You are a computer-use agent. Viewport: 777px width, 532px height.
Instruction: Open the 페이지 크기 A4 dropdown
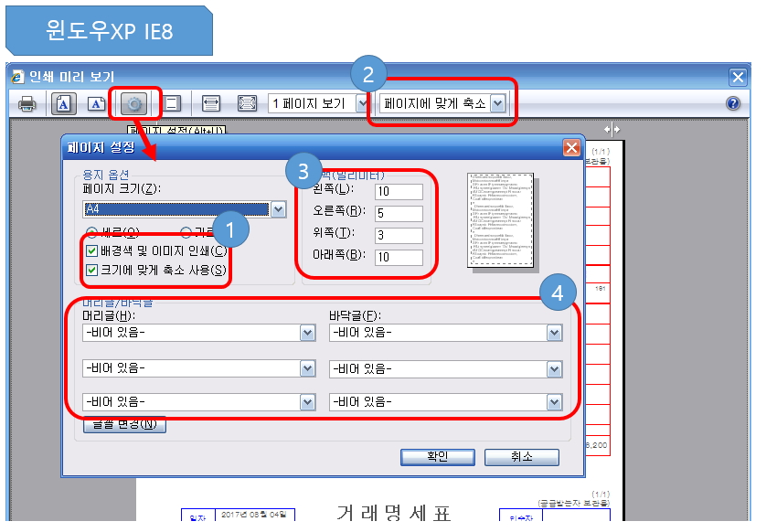pyautogui.click(x=279, y=209)
